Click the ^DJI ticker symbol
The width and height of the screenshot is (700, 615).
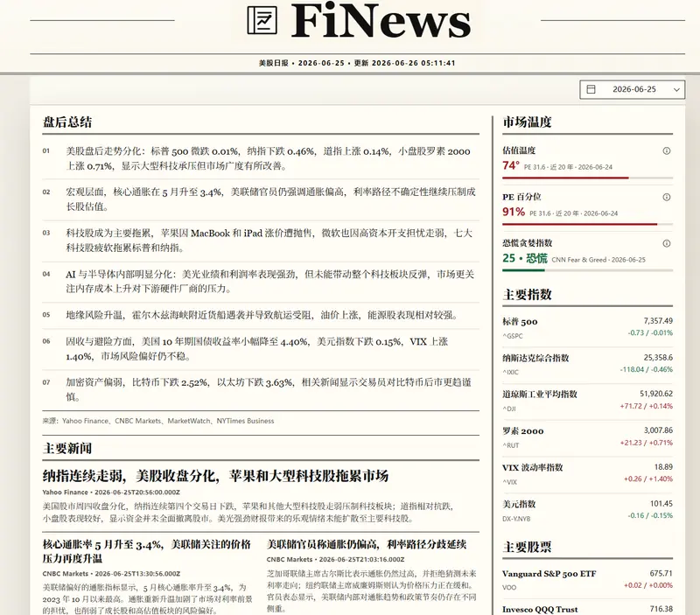[509, 409]
